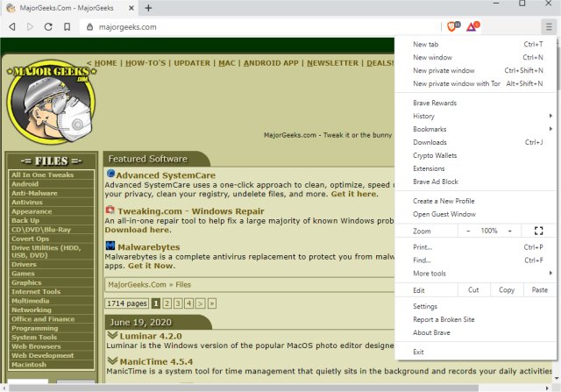Click the ManicTime download arrow icon
561x392 pixels.
tap(112, 360)
